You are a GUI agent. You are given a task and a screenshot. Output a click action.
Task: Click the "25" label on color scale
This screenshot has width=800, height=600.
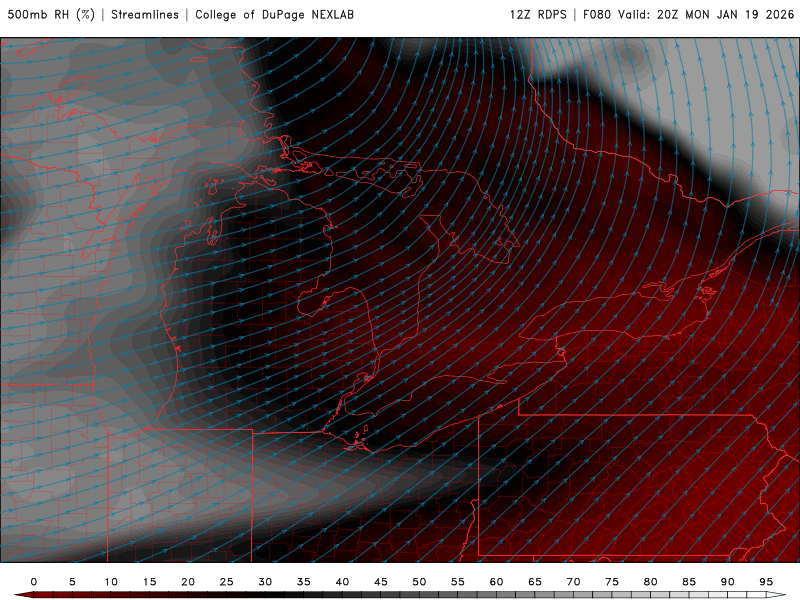[227, 582]
